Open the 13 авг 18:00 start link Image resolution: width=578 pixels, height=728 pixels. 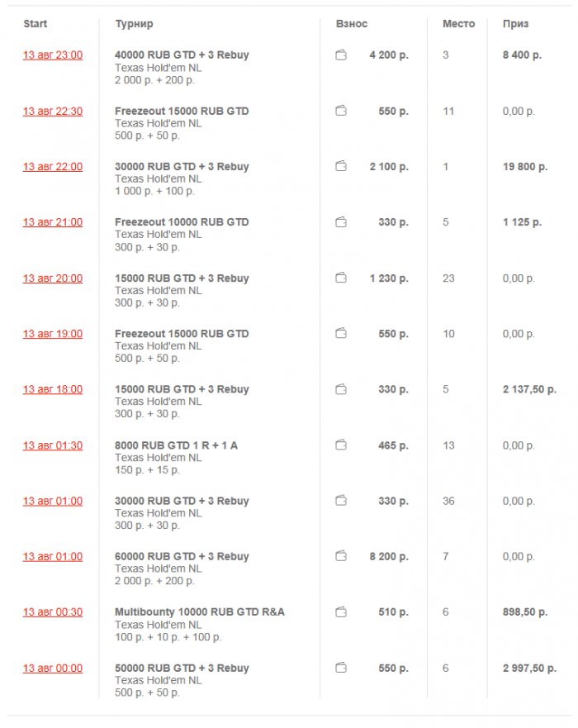point(53,389)
